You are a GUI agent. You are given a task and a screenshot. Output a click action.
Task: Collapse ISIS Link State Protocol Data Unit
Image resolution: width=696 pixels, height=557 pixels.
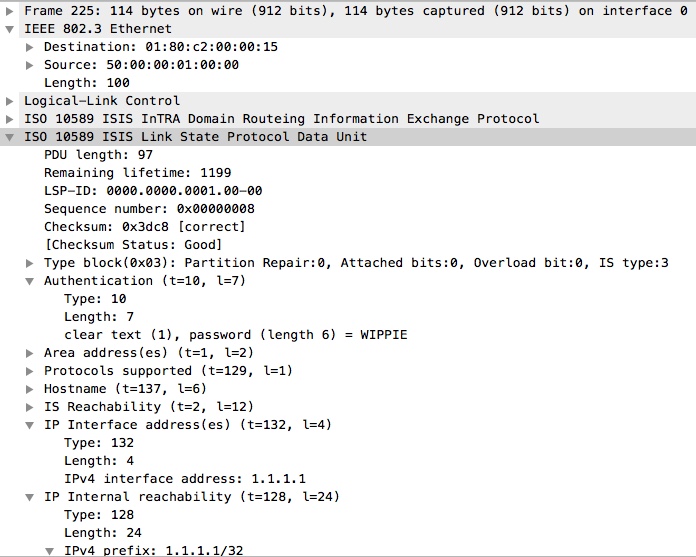(x=10, y=137)
